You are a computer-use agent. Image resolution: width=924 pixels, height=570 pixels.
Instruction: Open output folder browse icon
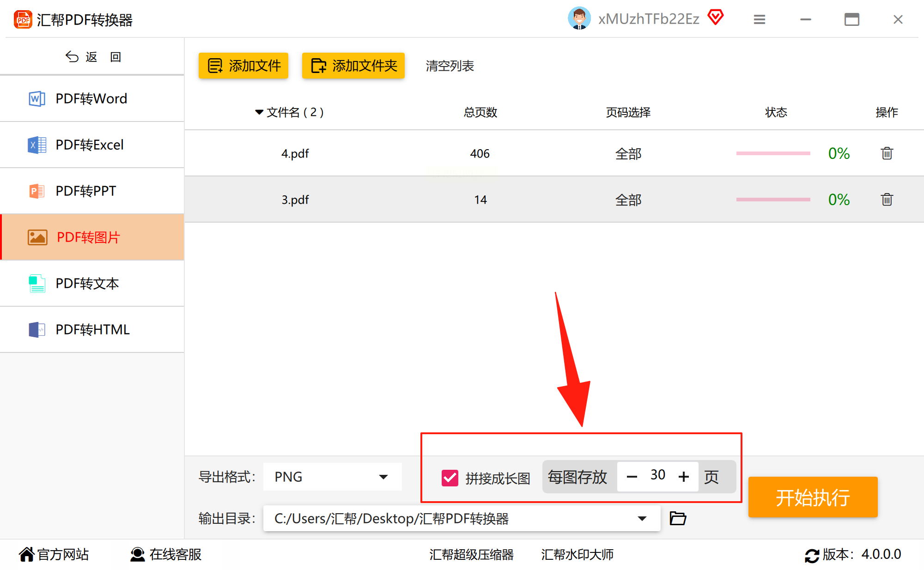click(x=678, y=518)
